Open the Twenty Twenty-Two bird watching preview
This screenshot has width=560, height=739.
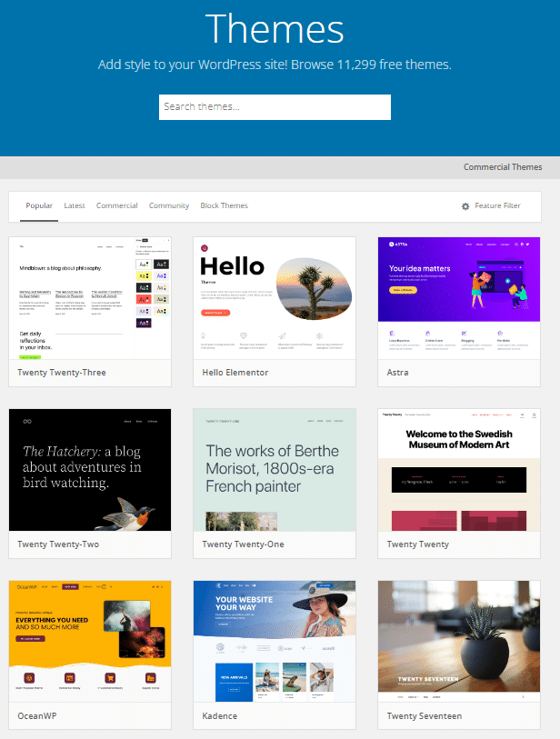pyautogui.click(x=90, y=470)
